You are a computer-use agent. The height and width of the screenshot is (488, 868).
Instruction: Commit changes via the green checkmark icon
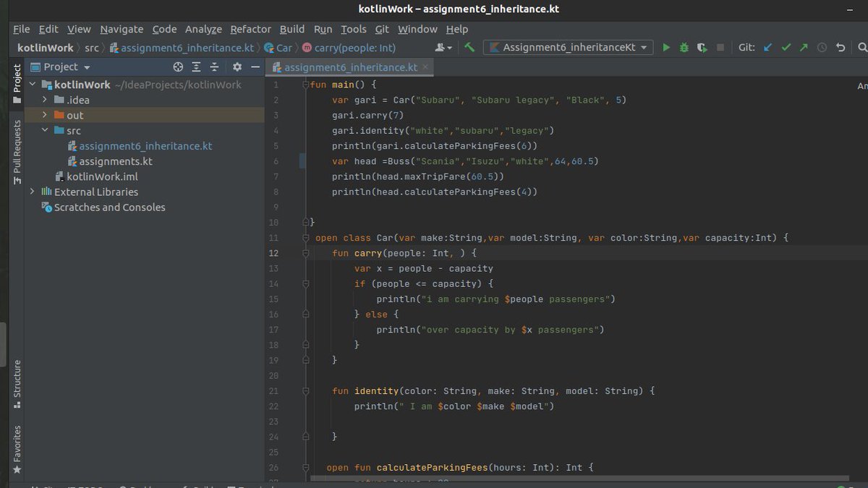tap(786, 46)
